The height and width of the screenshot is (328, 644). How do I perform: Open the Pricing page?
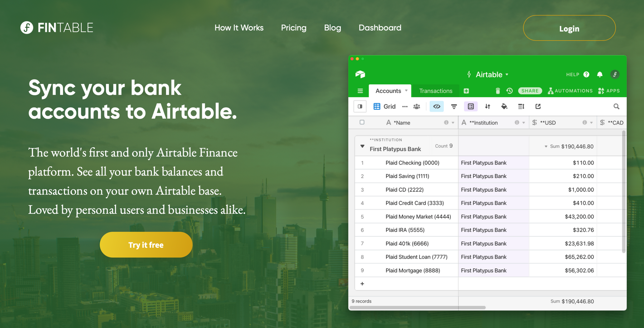(294, 28)
